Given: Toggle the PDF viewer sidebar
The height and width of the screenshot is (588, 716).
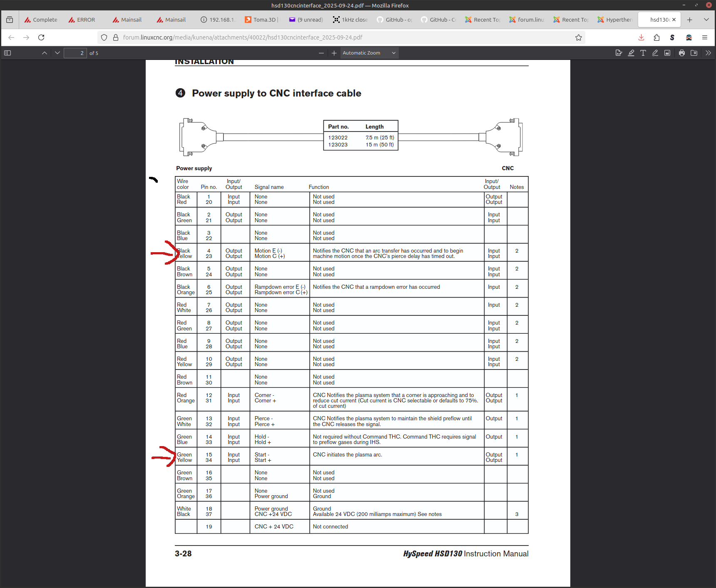Looking at the screenshot, I should coord(7,53).
